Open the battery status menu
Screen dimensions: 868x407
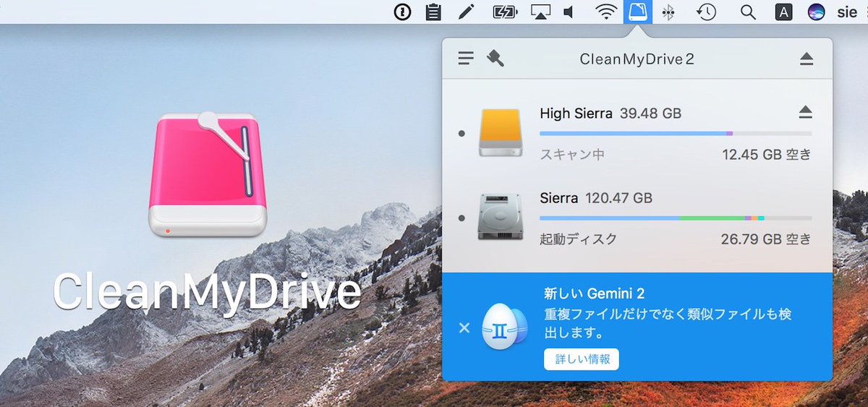[506, 12]
